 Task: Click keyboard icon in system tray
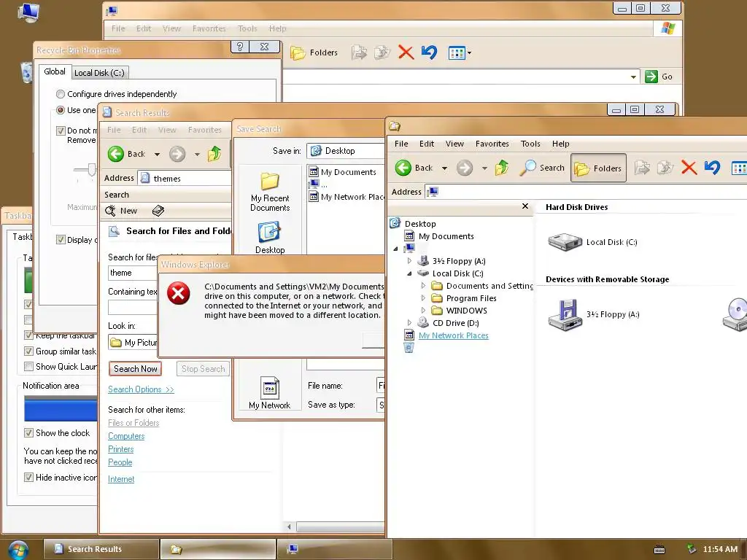pyautogui.click(x=659, y=550)
